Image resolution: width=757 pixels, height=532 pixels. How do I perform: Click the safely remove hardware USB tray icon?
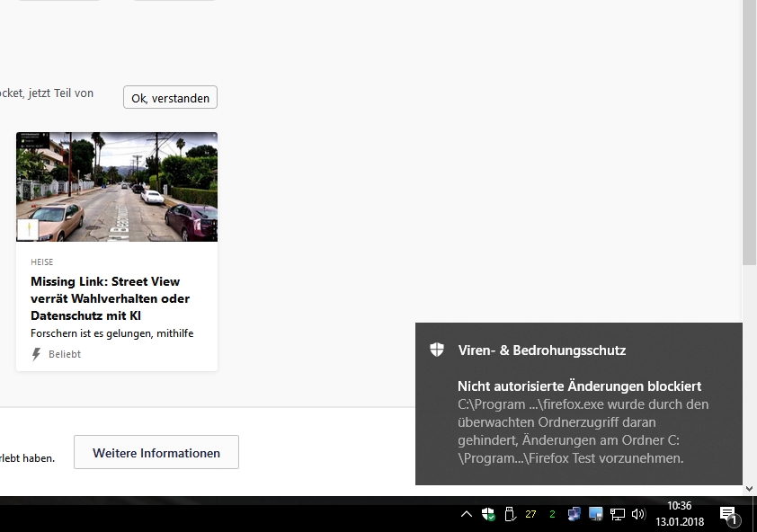[x=510, y=514]
